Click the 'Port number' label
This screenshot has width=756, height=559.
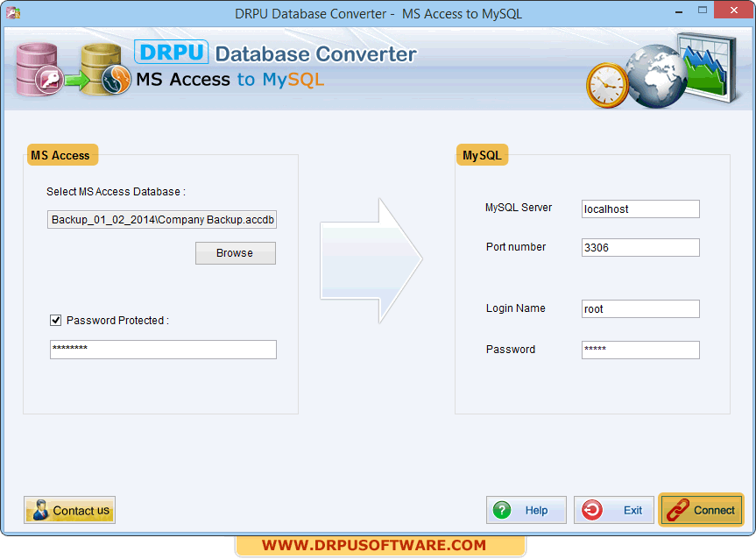pyautogui.click(x=516, y=246)
